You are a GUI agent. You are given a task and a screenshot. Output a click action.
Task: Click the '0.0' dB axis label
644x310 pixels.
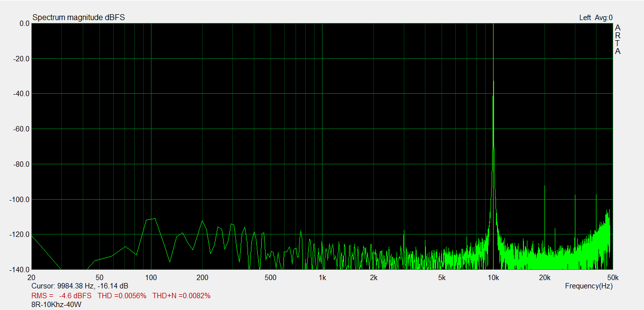(x=24, y=24)
